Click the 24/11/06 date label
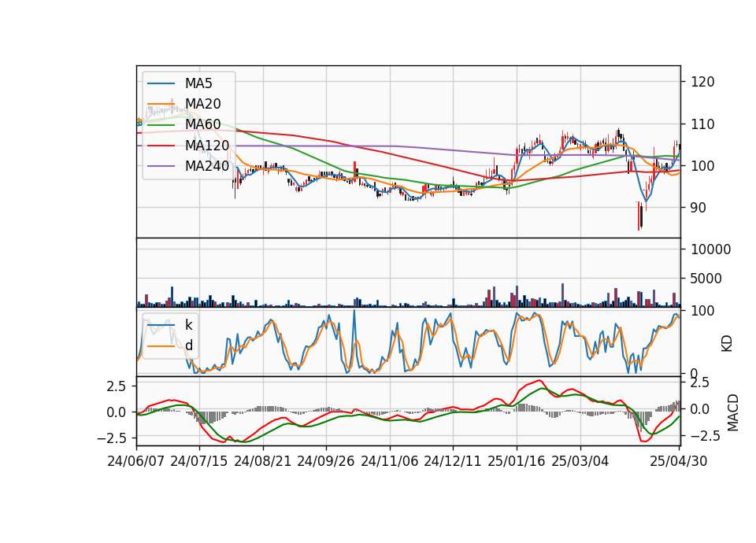The image size is (756, 543). click(x=389, y=461)
